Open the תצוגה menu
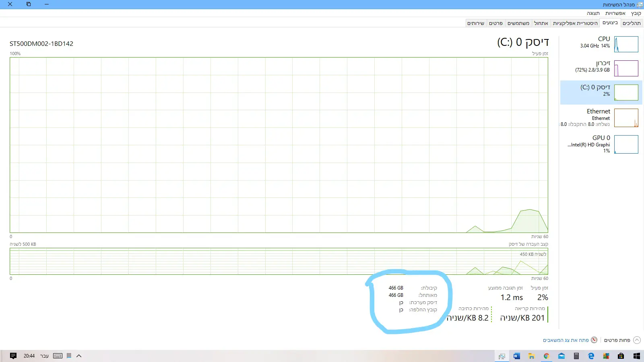644x362 pixels. [x=593, y=13]
